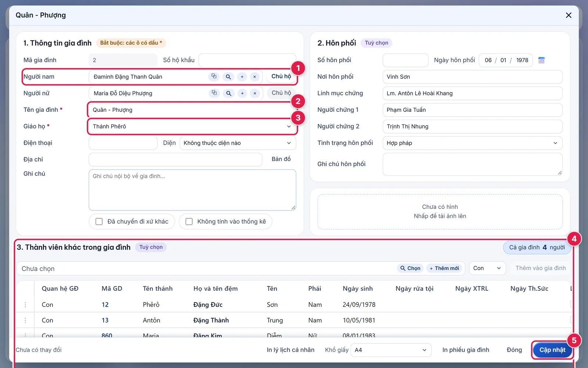Screen dimensions: 588x368
Task: Click the Ghi chú hôn phối textarea
Action: coord(473,164)
